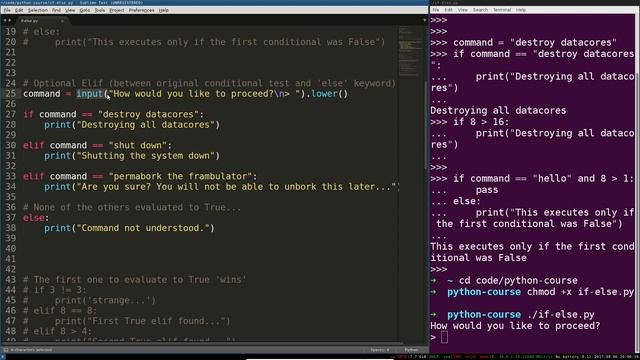Click terminal output line "Destroying all datacores"
The height and width of the screenshot is (360, 640).
point(498,110)
